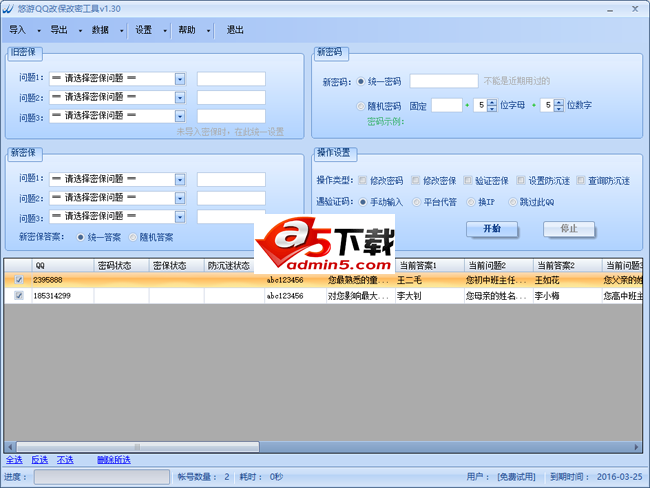Click the 停止 button
The width and height of the screenshot is (650, 488).
[x=569, y=228]
